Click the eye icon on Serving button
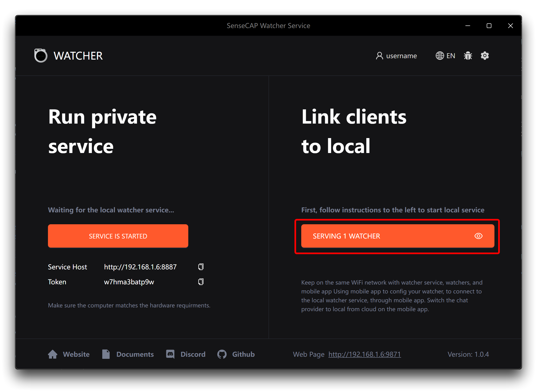This screenshot has height=392, width=537. [x=478, y=236]
